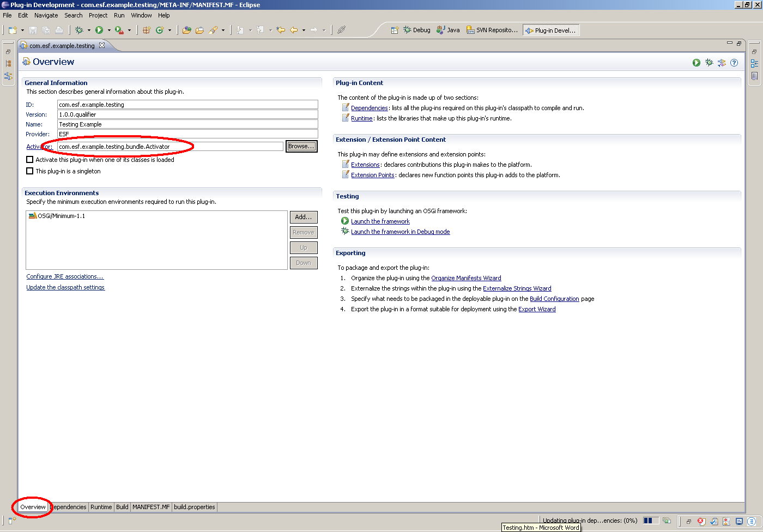Click the Tasks icon in the status bar
The image size is (763, 532).
coord(714,521)
